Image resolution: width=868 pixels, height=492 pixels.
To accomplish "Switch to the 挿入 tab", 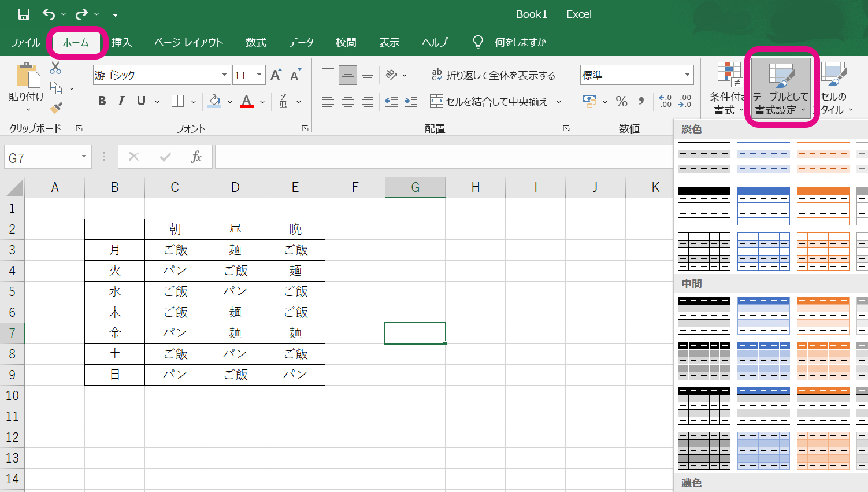I will tap(121, 42).
